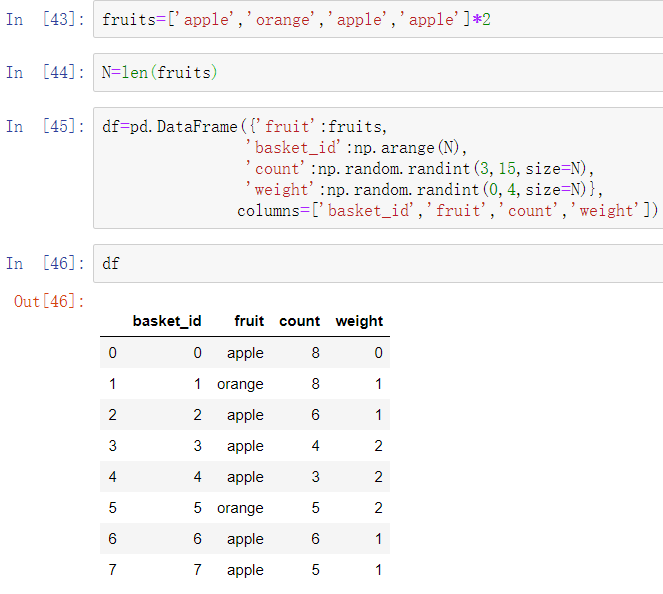Click the count value 3 in row 4
Viewport: 663px width, 594px height.
[315, 476]
